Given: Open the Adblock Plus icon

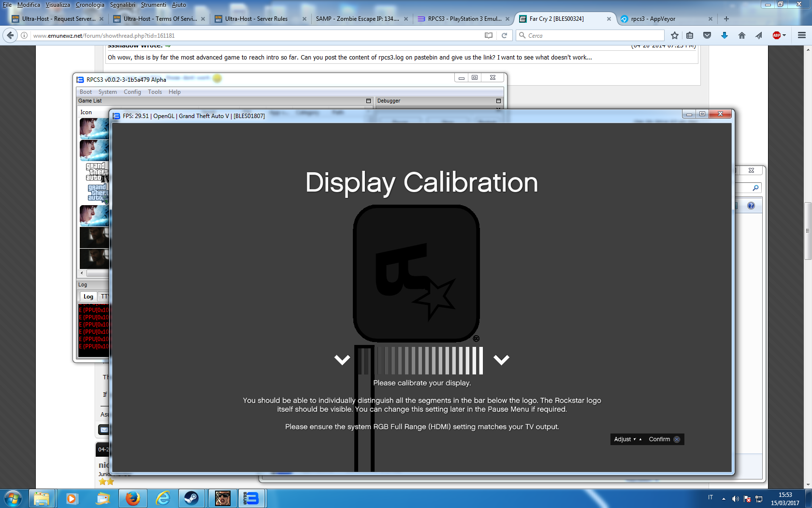Looking at the screenshot, I should [x=777, y=35].
